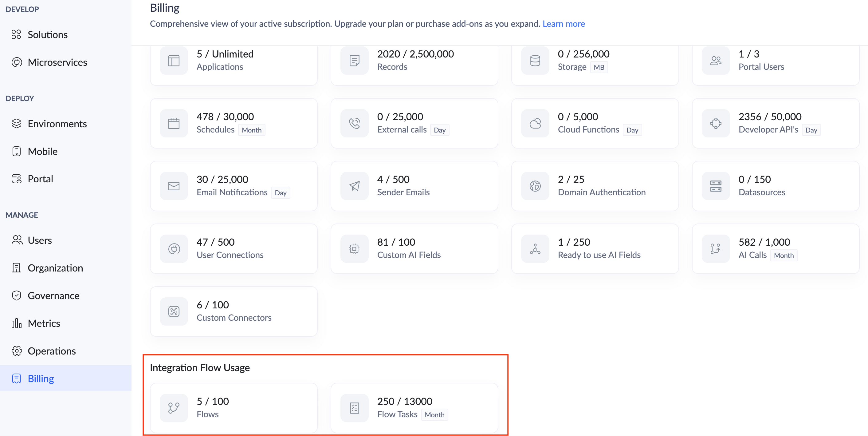
Task: Click the '5 / Unlimited' applications value
Action: pos(225,54)
